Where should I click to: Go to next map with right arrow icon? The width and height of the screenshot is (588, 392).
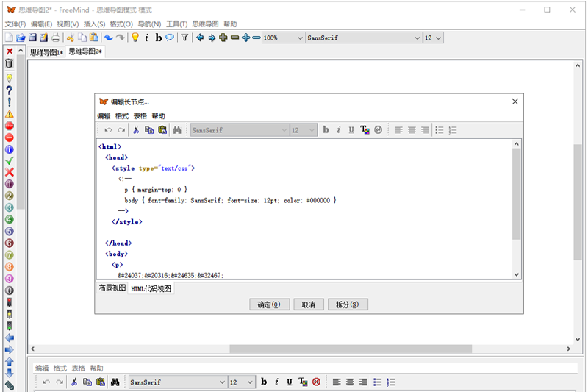tap(212, 38)
